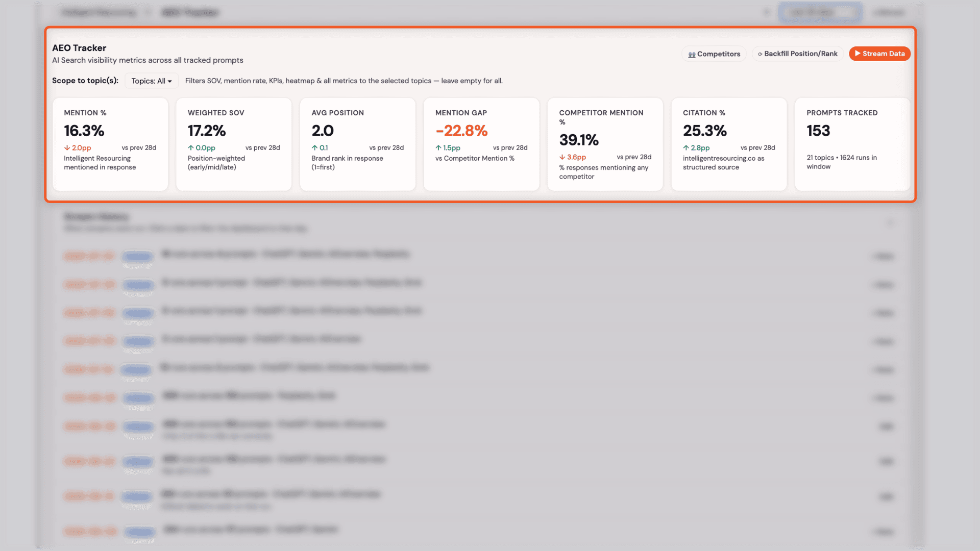The height and width of the screenshot is (551, 980).
Task: Click the PROMPTS TRACKED card title
Action: coord(842,113)
